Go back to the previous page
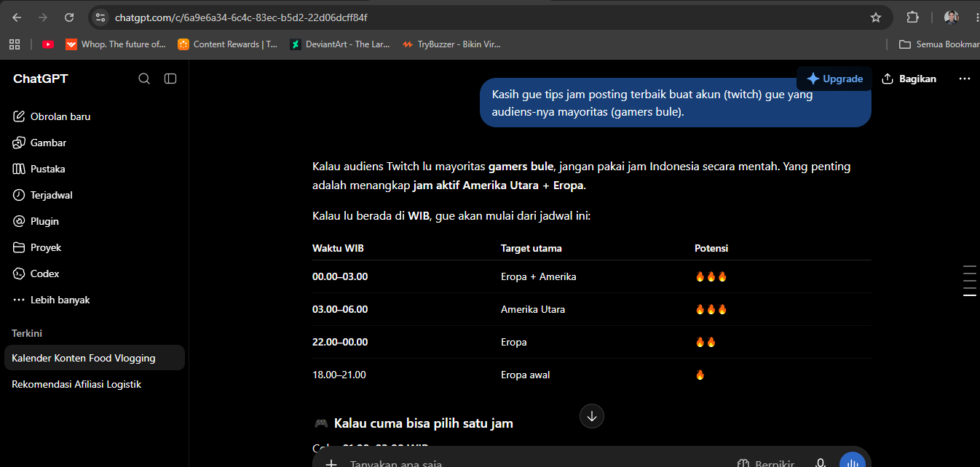 tap(17, 17)
